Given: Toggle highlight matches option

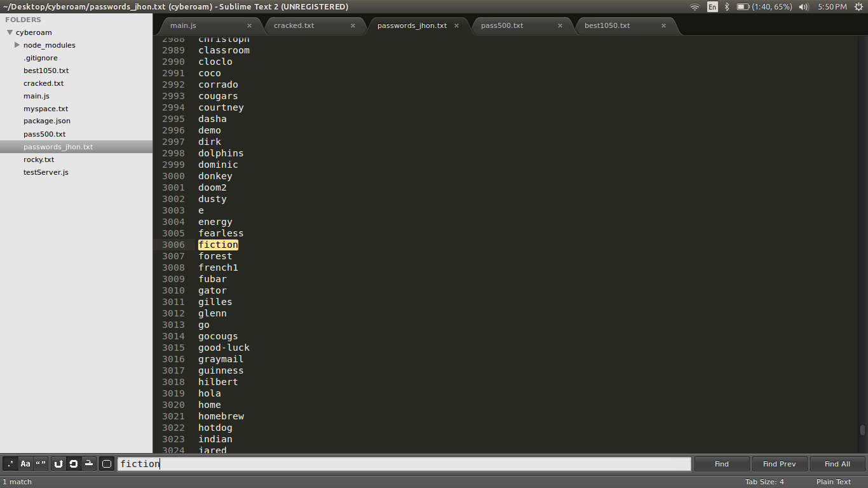Looking at the screenshot, I should 107,464.
